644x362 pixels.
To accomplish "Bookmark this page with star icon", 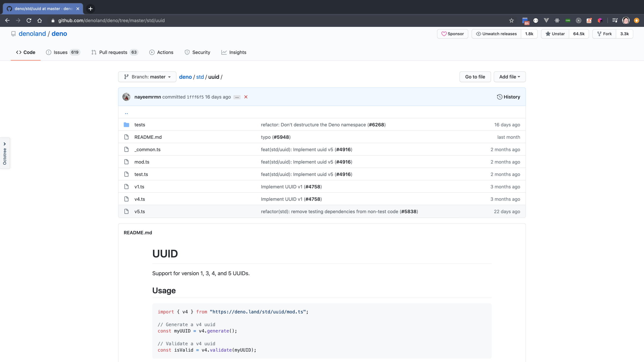I will [511, 20].
